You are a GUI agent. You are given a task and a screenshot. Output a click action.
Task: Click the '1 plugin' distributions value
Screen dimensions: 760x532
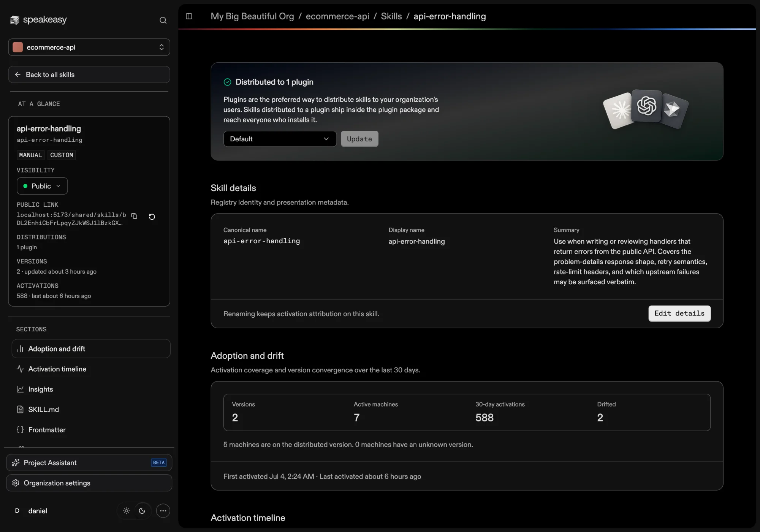27,247
